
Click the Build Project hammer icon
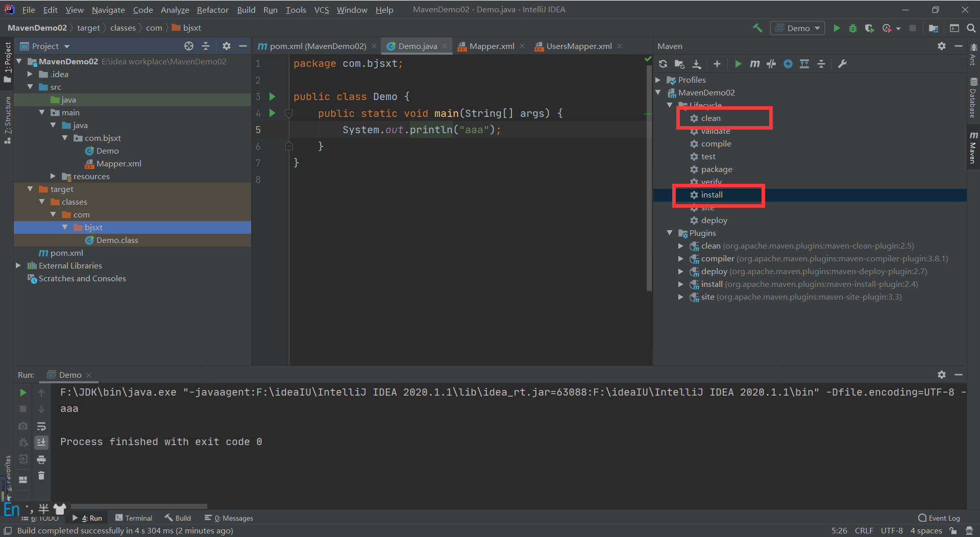pos(757,28)
